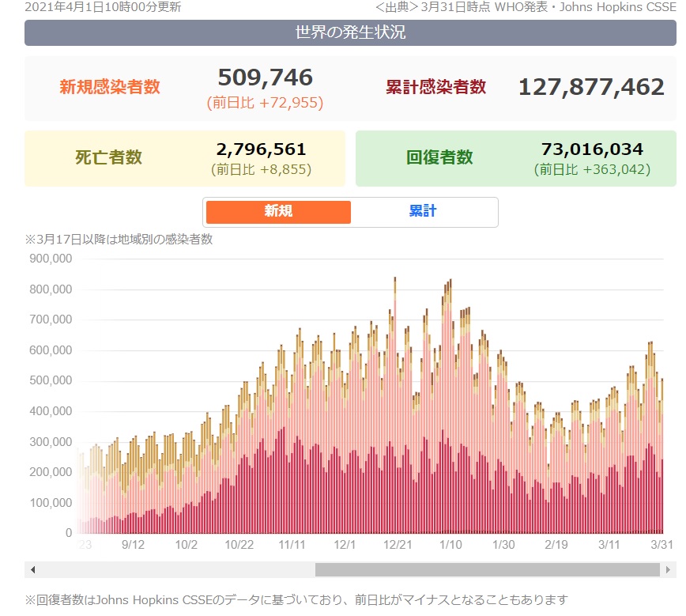Switch to the 新規 chart tab
686x616 pixels.
278,212
